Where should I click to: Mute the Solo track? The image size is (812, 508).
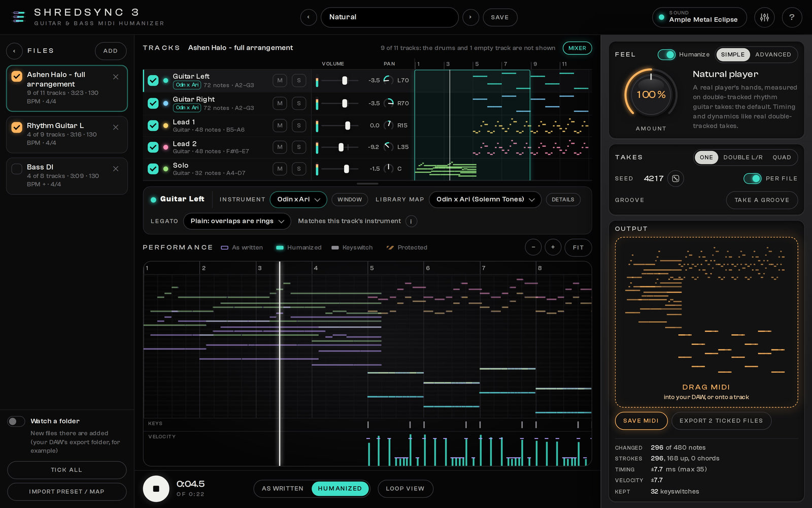(280, 169)
